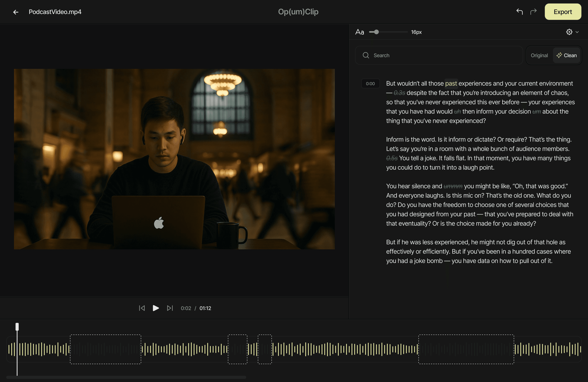Click the timeline playhead handle

click(17, 327)
